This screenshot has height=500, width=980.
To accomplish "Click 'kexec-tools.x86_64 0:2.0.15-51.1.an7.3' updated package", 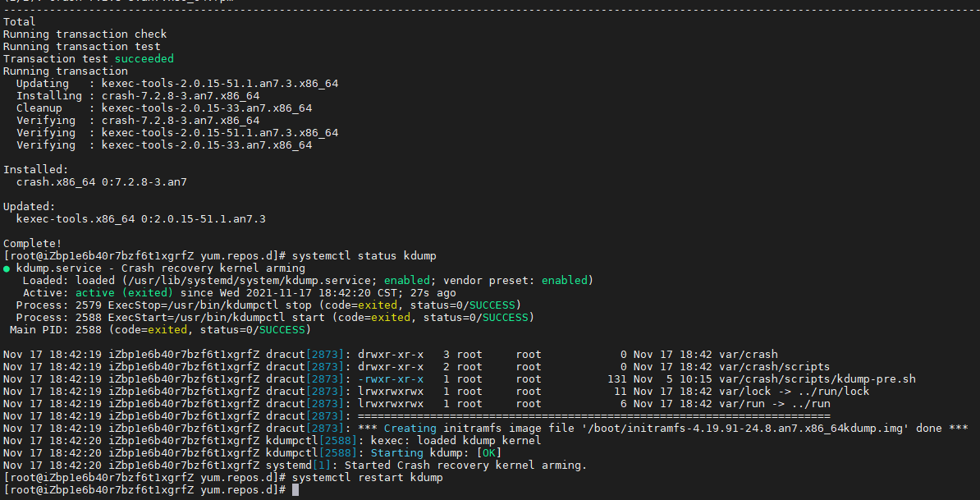I will pyautogui.click(x=140, y=219).
